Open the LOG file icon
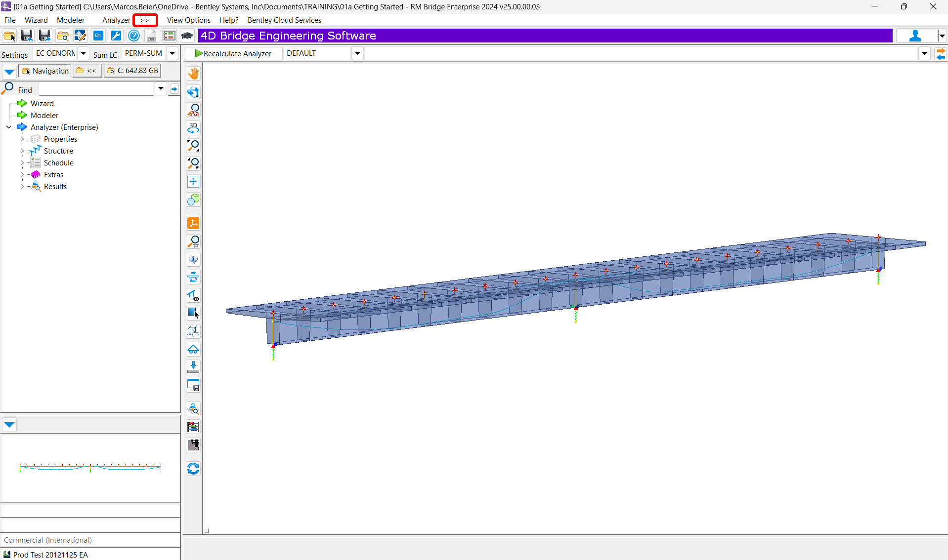Screen dimensions: 948x560 [151, 36]
